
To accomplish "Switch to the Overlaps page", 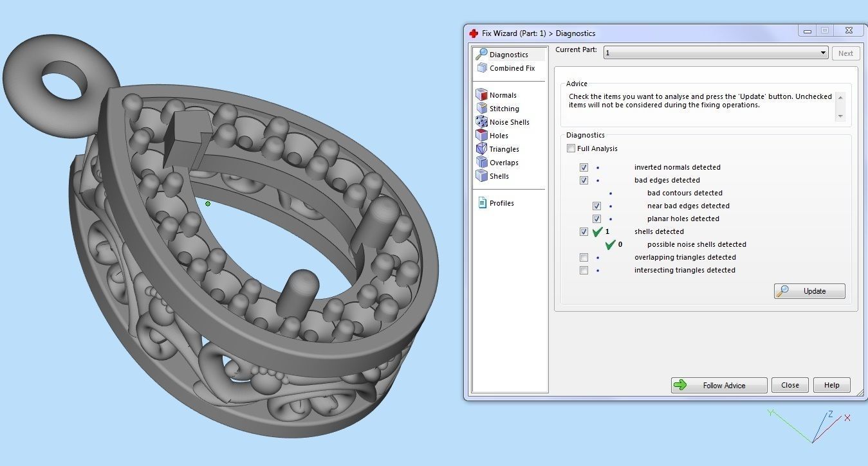I will tap(497, 163).
